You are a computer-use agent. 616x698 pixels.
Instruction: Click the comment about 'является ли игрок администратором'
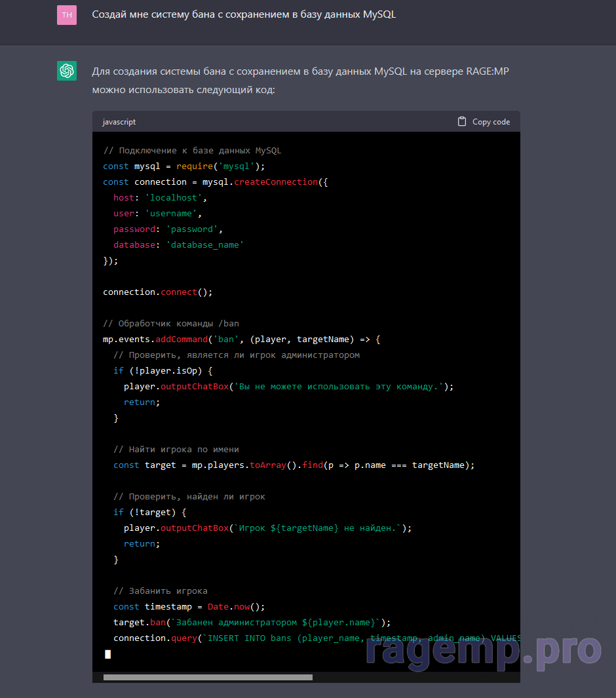click(x=237, y=355)
